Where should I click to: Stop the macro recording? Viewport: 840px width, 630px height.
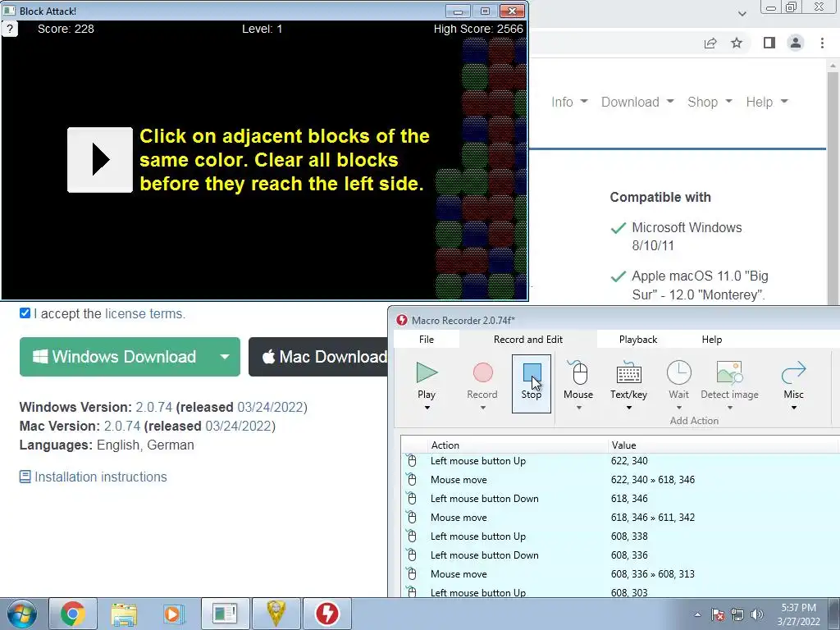532,384
